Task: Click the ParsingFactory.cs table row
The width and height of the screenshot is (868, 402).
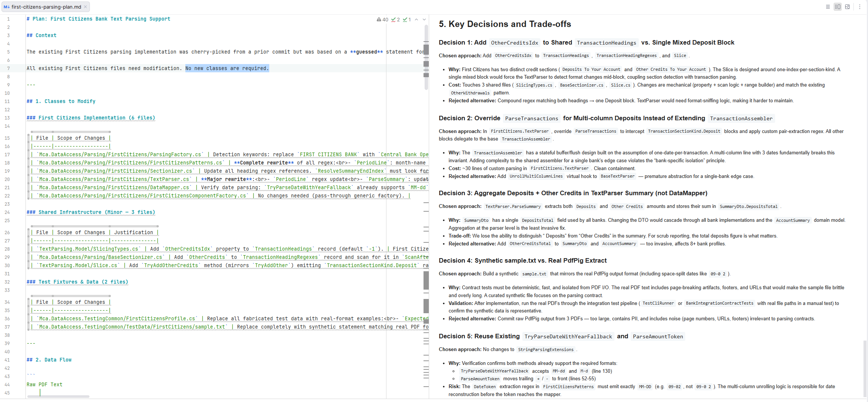Action: (229, 154)
